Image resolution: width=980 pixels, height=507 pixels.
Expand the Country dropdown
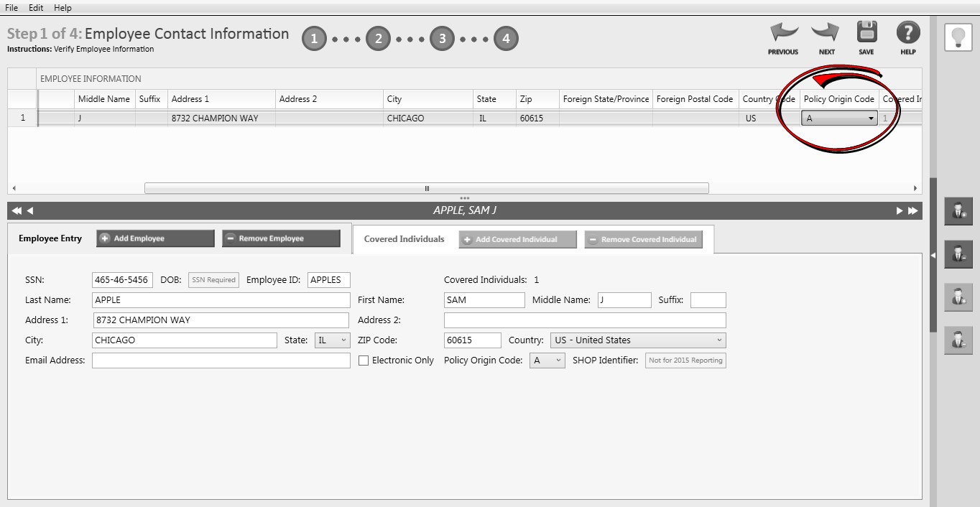tap(637, 340)
